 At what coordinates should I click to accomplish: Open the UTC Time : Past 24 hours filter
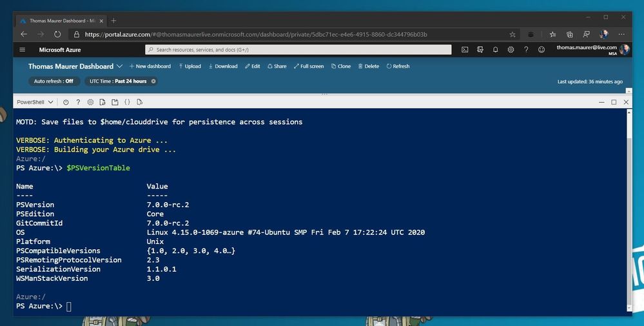point(118,81)
